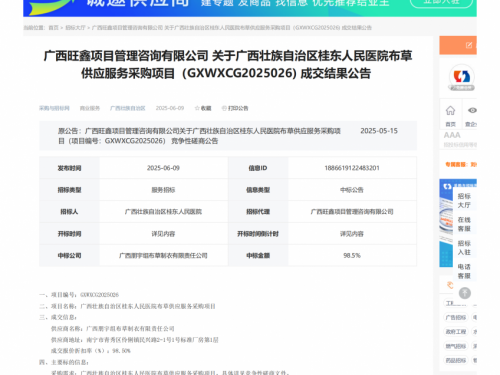Viewport: 500px width, 375px height.
Task: Click the 首页 breadcrumb link
Action: tap(53, 28)
